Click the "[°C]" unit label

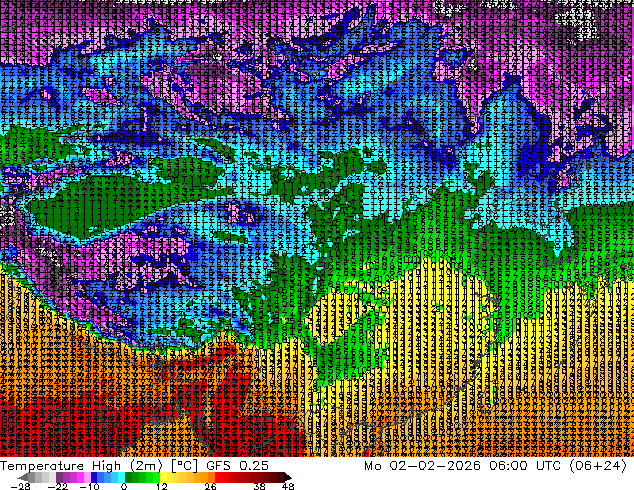184,466
